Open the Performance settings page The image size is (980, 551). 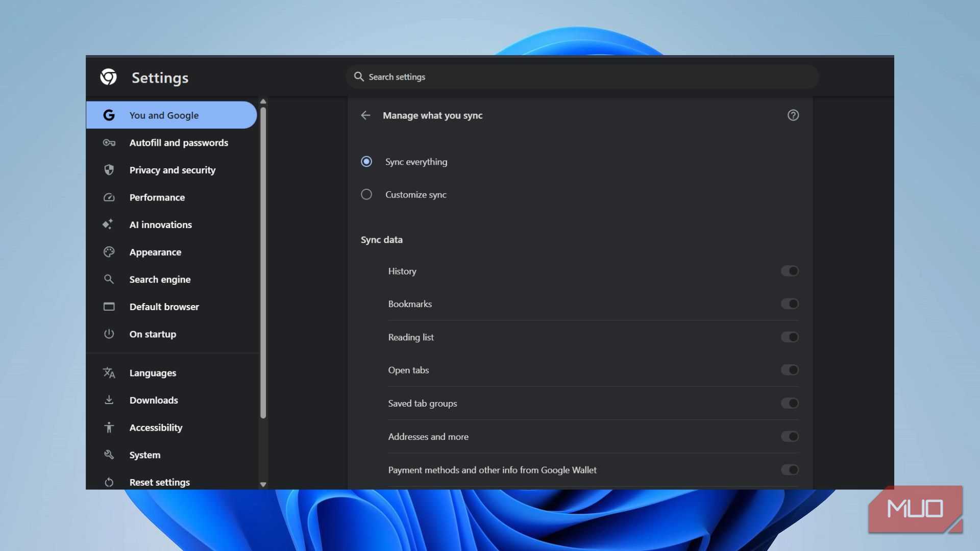(x=171, y=197)
